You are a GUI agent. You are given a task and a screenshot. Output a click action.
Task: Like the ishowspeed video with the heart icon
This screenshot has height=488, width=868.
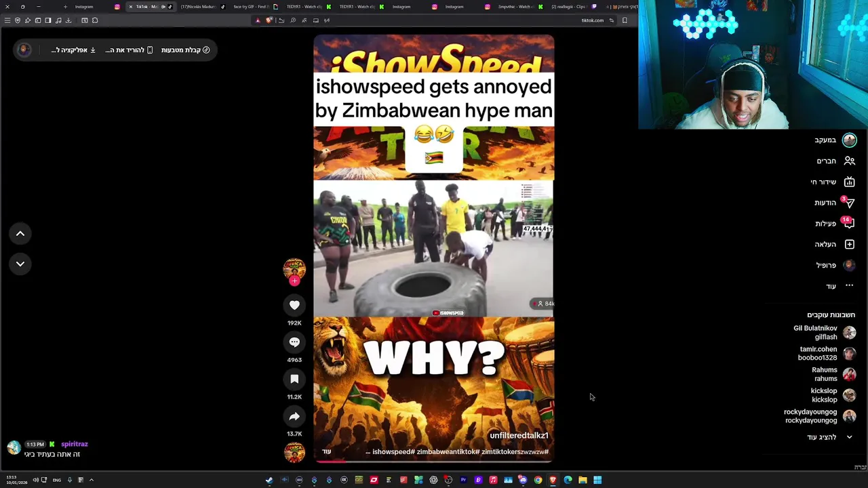click(294, 305)
